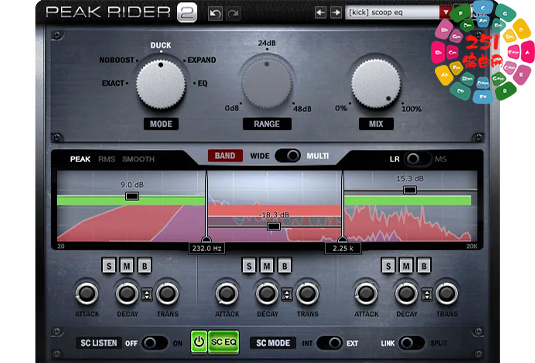Click the low band 9.0 dB threshold handle

coord(132,196)
